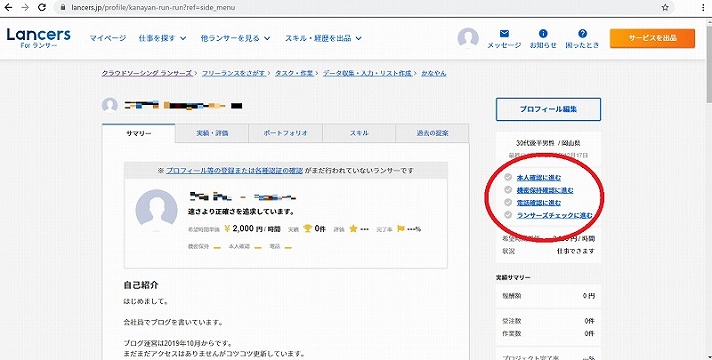Screen dimensions: 712x360
Task: Click 機密保持確認に進む link
Action: pos(545,190)
